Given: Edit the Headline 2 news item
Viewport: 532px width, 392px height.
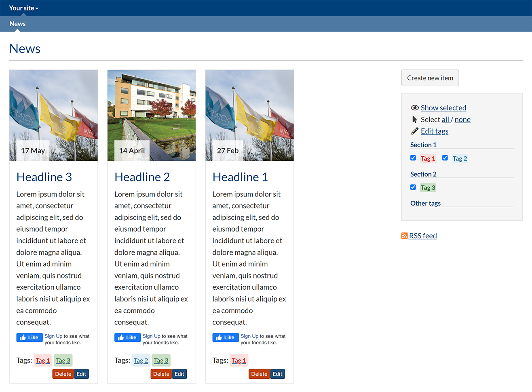Looking at the screenshot, I should point(179,374).
